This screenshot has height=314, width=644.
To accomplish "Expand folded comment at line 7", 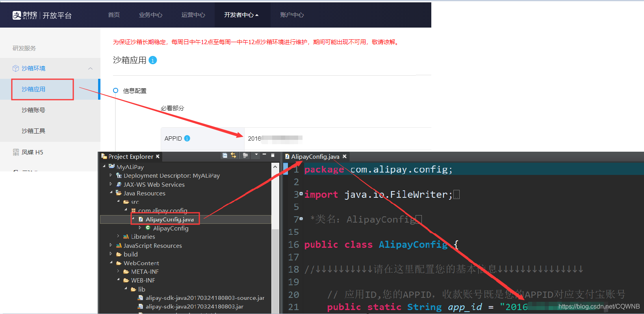I will tap(301, 218).
